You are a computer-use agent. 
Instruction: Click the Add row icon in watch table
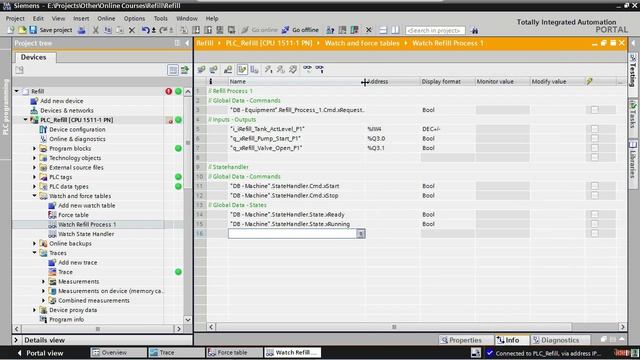(213, 69)
